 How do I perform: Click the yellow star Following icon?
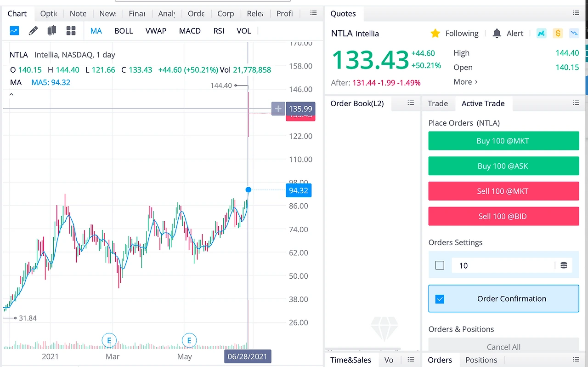coord(435,33)
